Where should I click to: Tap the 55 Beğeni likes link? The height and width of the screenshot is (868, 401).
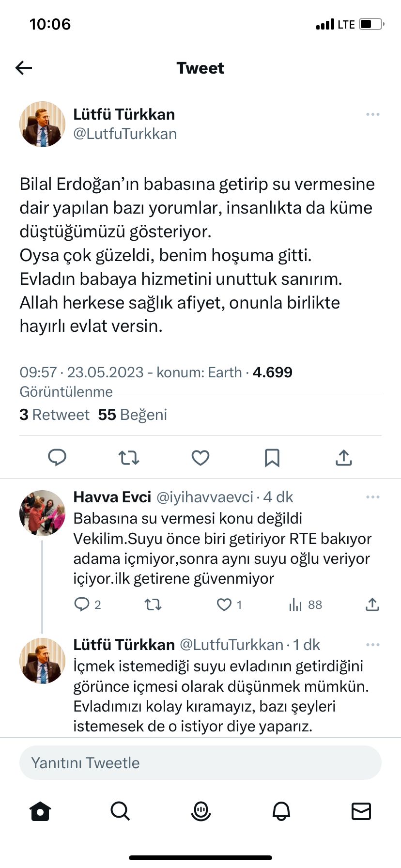point(132,415)
